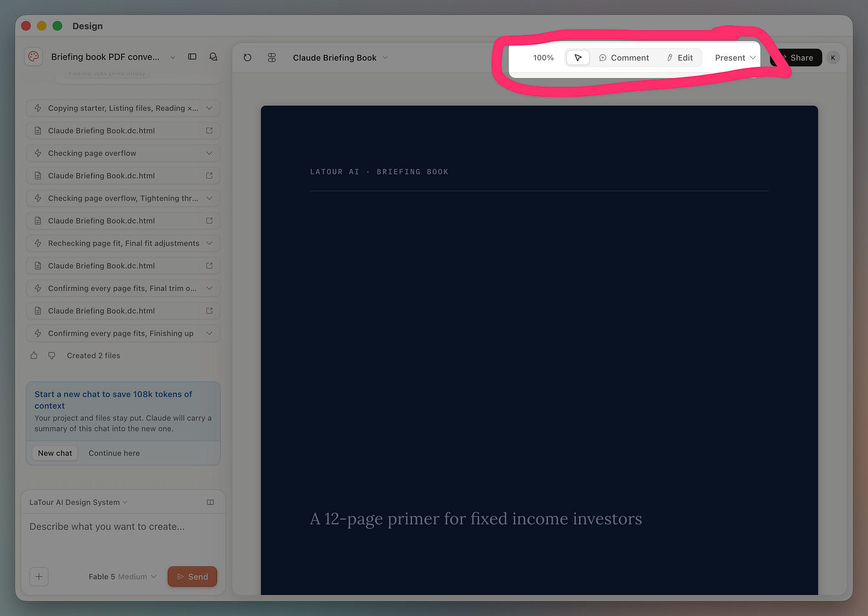Click the Share button
868x616 pixels.
[796, 58]
